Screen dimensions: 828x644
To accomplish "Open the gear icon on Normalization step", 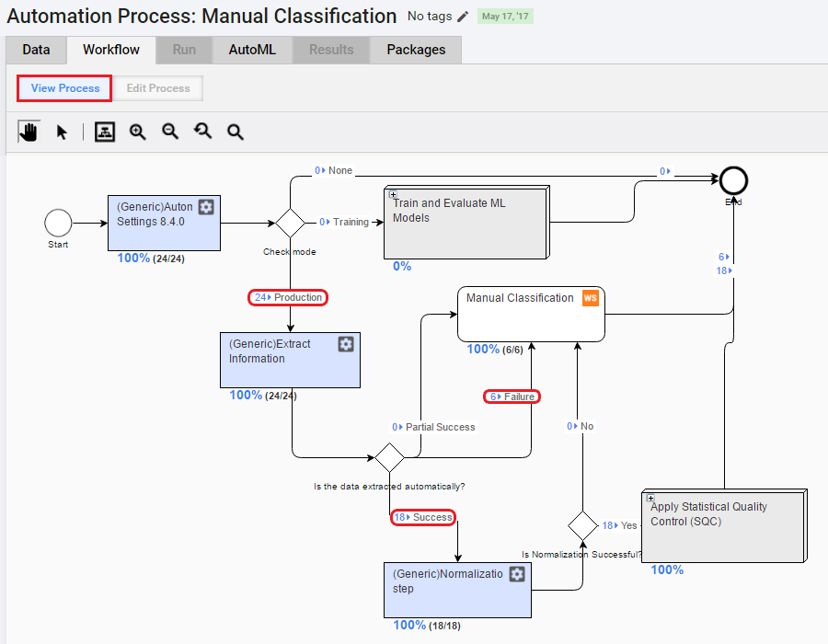I will tap(517, 574).
